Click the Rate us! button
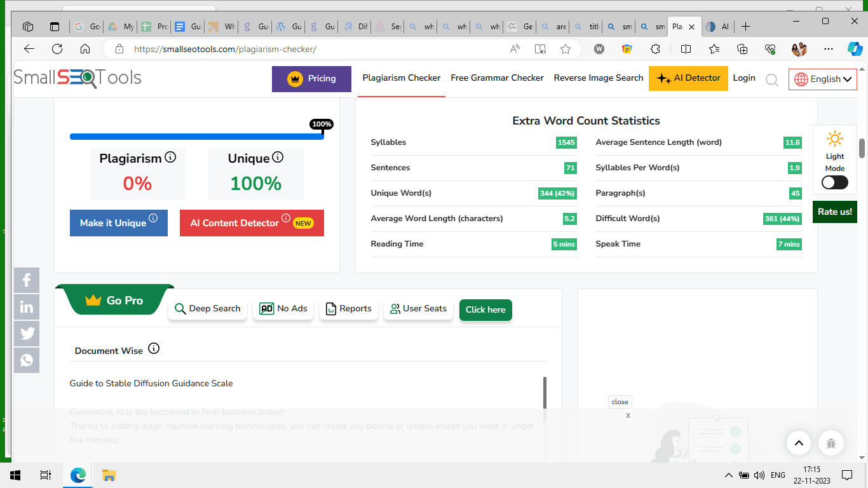Image resolution: width=868 pixels, height=488 pixels. pyautogui.click(x=835, y=212)
